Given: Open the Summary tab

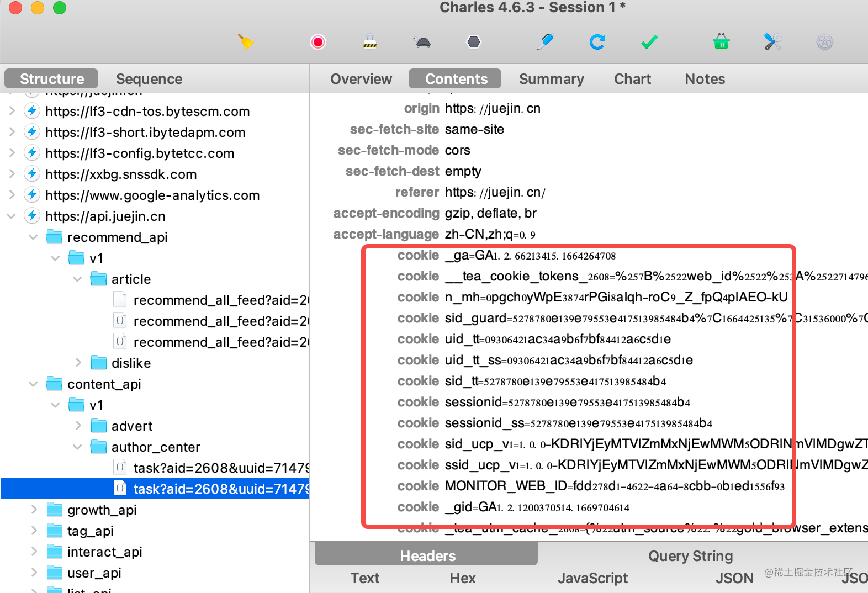Looking at the screenshot, I should 551,79.
